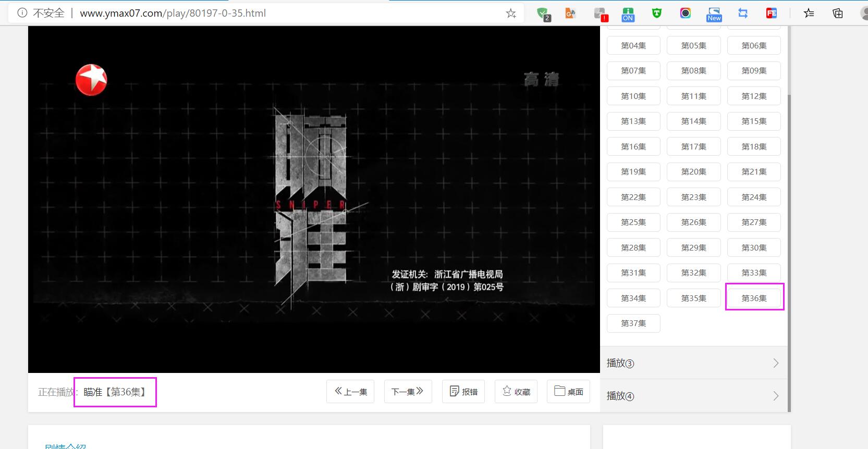Expand the 播放③ source section
The height and width of the screenshot is (449, 868).
pos(693,363)
